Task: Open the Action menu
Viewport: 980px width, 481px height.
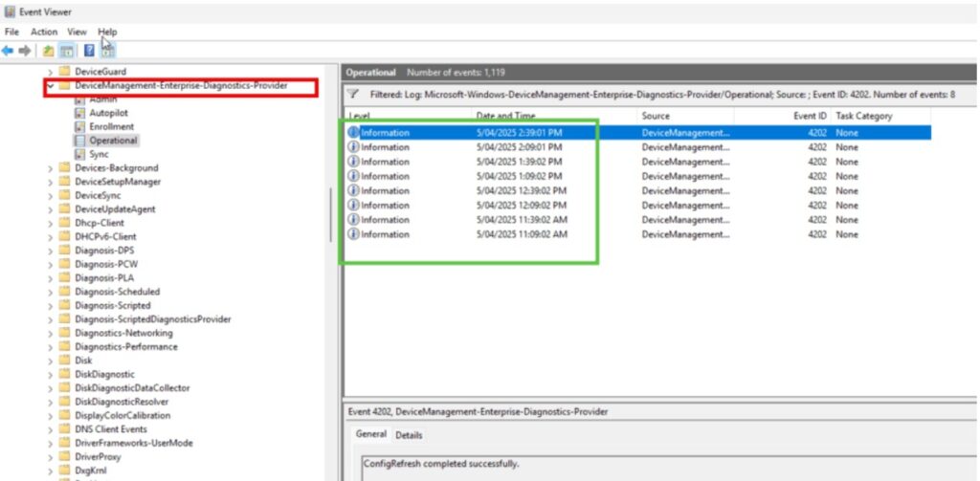Action: tap(44, 32)
